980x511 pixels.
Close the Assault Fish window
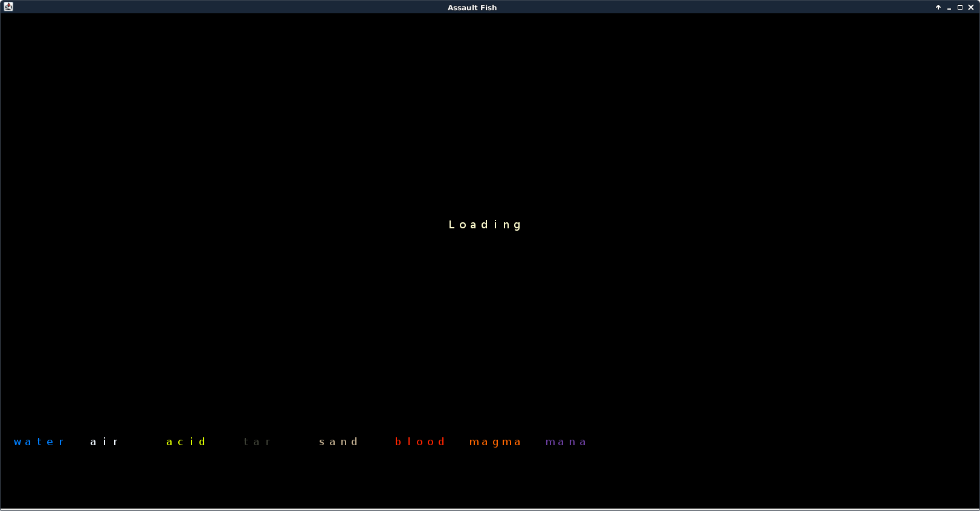click(971, 7)
